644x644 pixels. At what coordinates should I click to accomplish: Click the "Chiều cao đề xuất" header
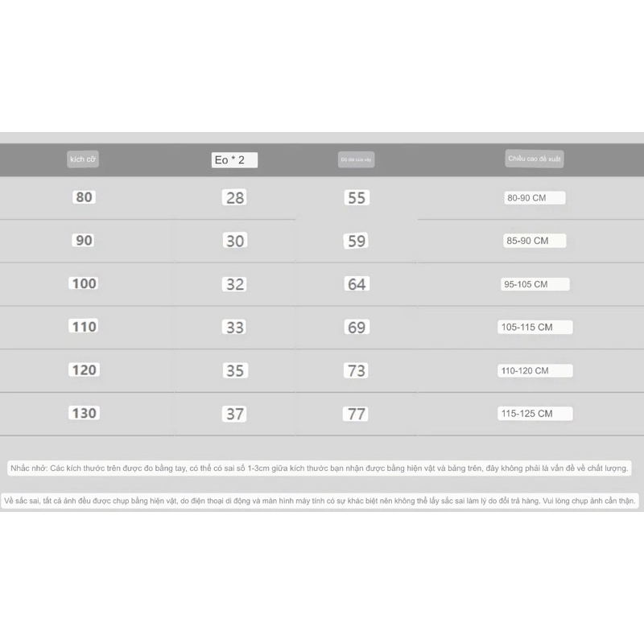click(534, 159)
